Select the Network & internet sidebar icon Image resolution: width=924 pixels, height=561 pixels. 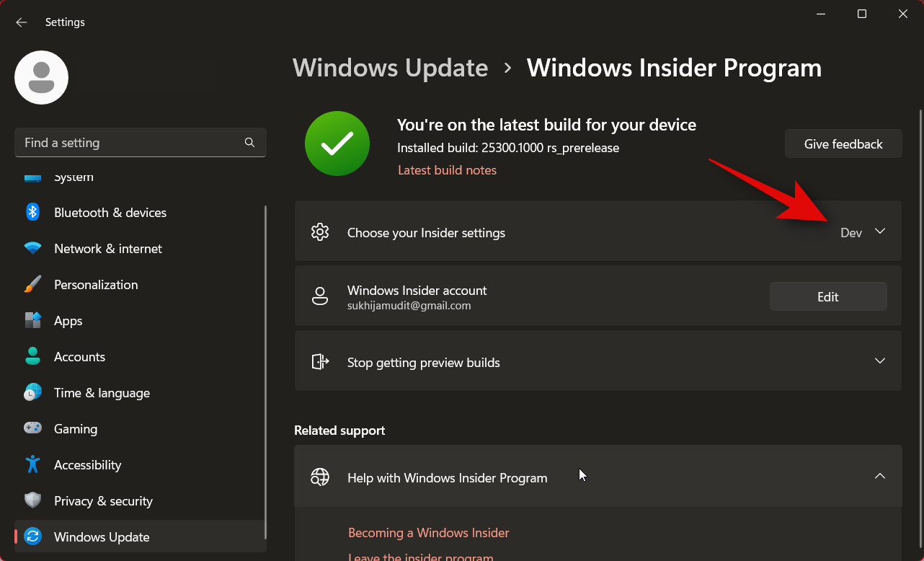pyautogui.click(x=32, y=248)
